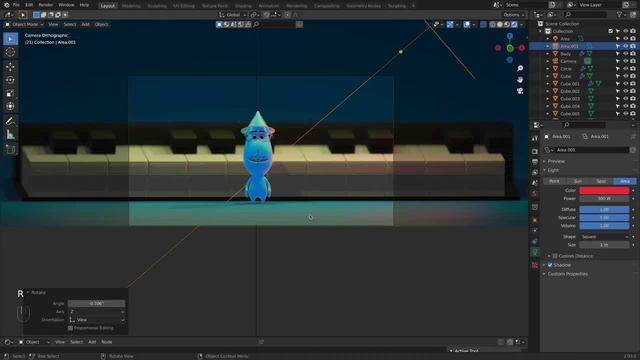Expand the Body item in outliner
This screenshot has width=640, height=360.
[548, 54]
